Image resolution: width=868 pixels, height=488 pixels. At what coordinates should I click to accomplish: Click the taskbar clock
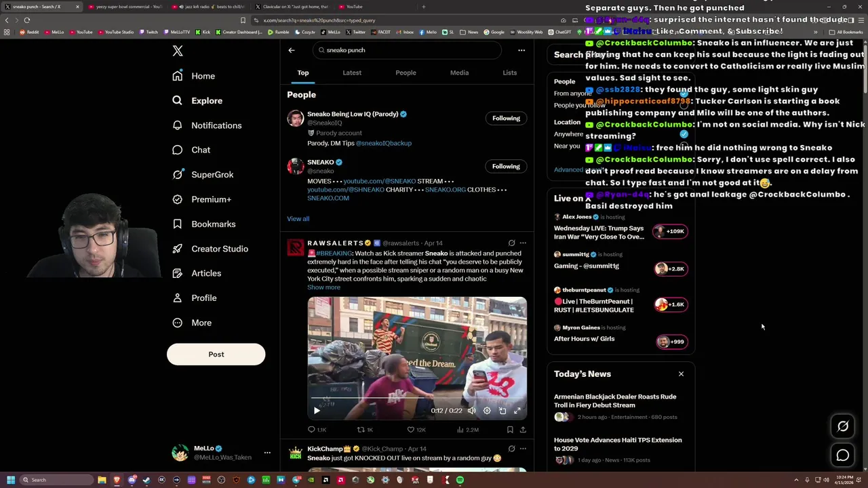[845, 480]
